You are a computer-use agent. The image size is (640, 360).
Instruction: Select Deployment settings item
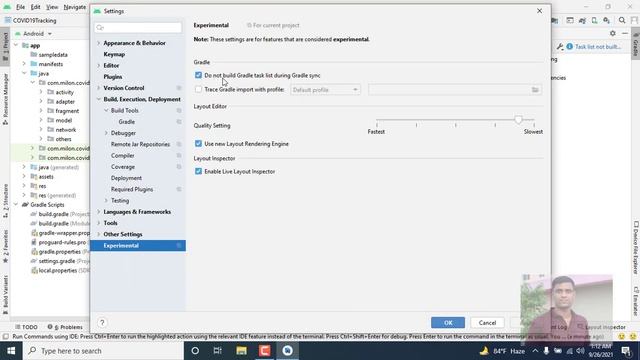[x=126, y=178]
